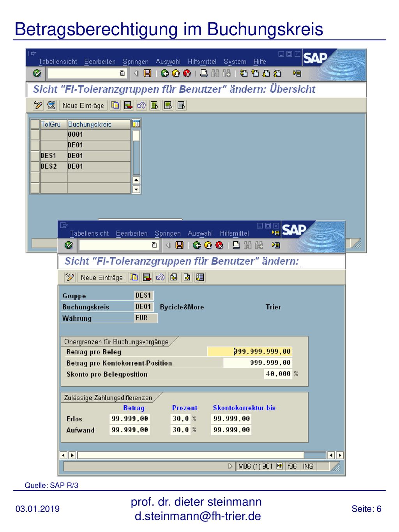Click vertical scrollbar of TolGru table

tap(136, 152)
